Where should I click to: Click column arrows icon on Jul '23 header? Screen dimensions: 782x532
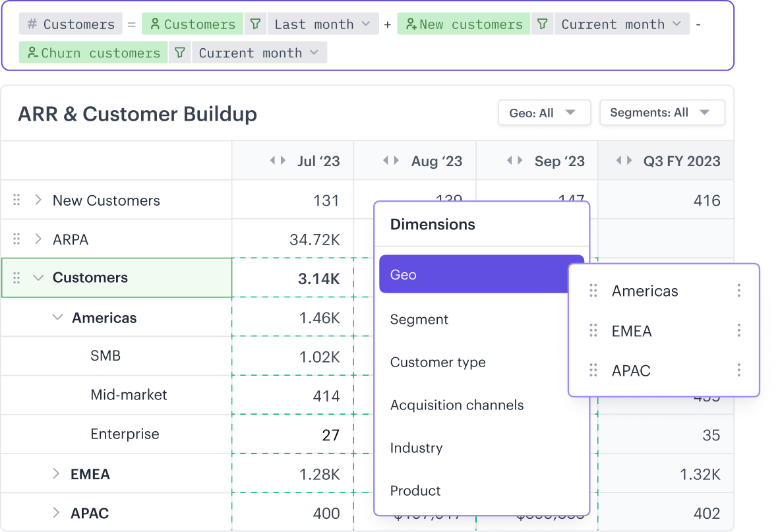click(278, 160)
